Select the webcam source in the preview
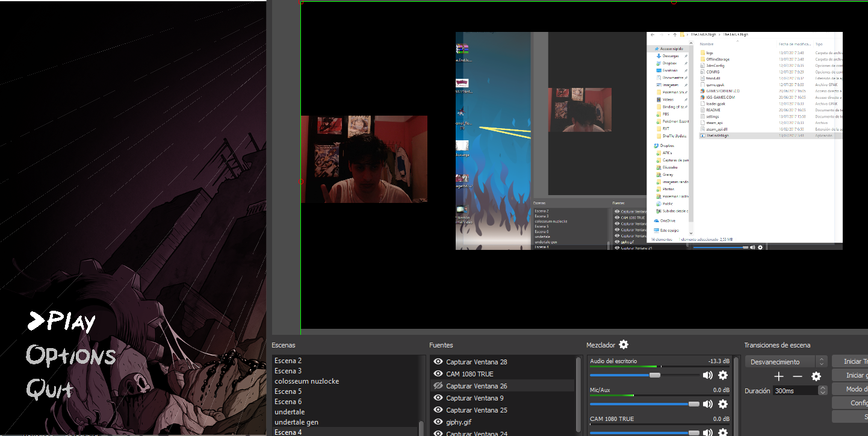 pos(364,159)
